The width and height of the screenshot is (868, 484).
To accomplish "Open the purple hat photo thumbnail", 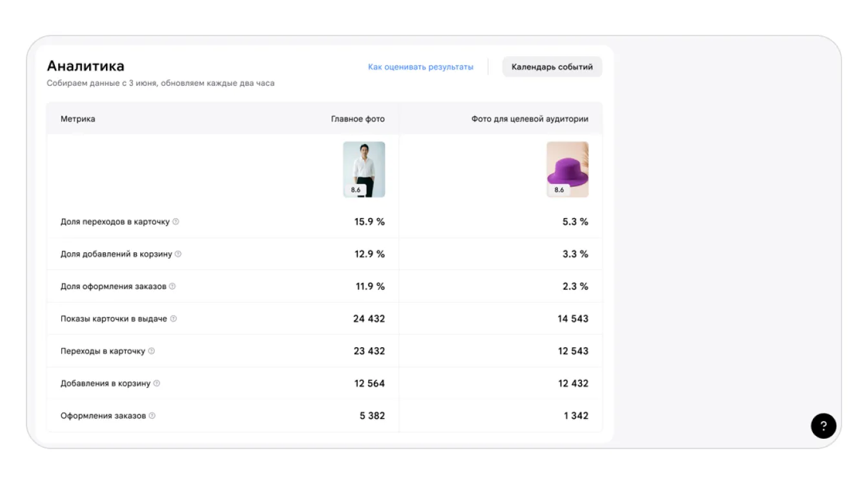I will [568, 170].
